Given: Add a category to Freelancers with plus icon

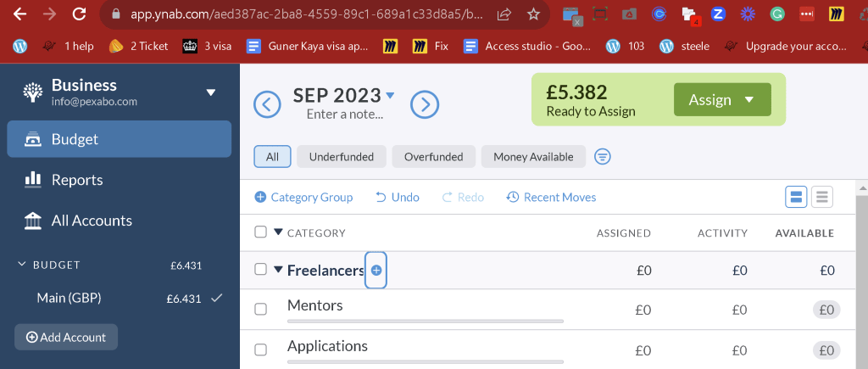Looking at the screenshot, I should [376, 271].
